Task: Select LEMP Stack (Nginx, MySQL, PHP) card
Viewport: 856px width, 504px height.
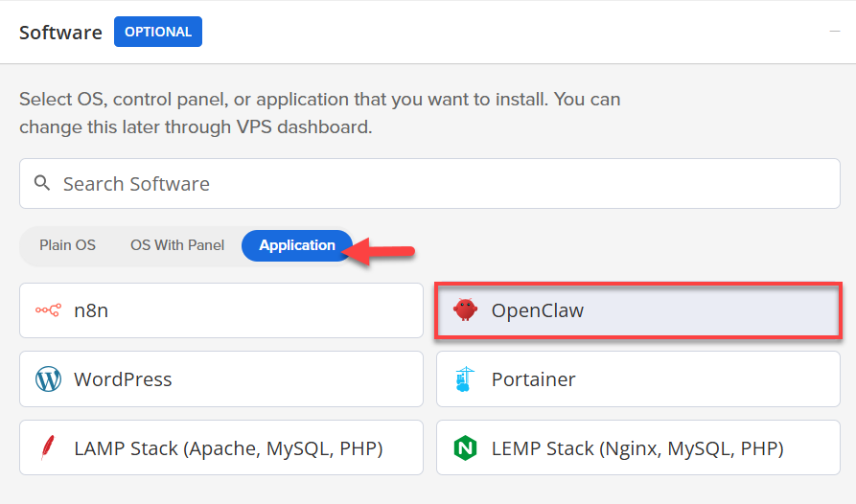Action: point(638,447)
